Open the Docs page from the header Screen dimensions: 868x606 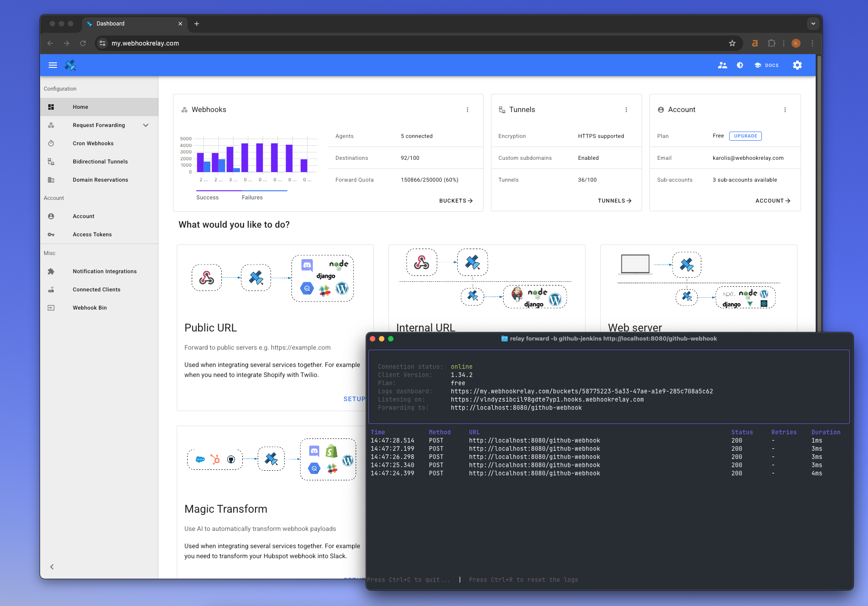pyautogui.click(x=766, y=65)
